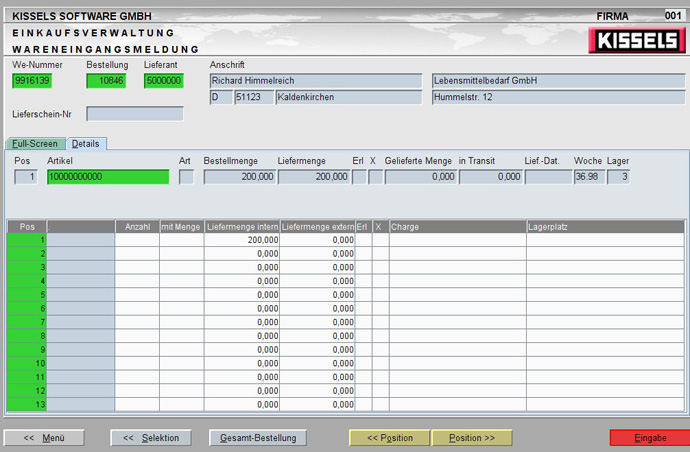
Task: Click the Bestellung field 10846
Action: pyautogui.click(x=106, y=81)
